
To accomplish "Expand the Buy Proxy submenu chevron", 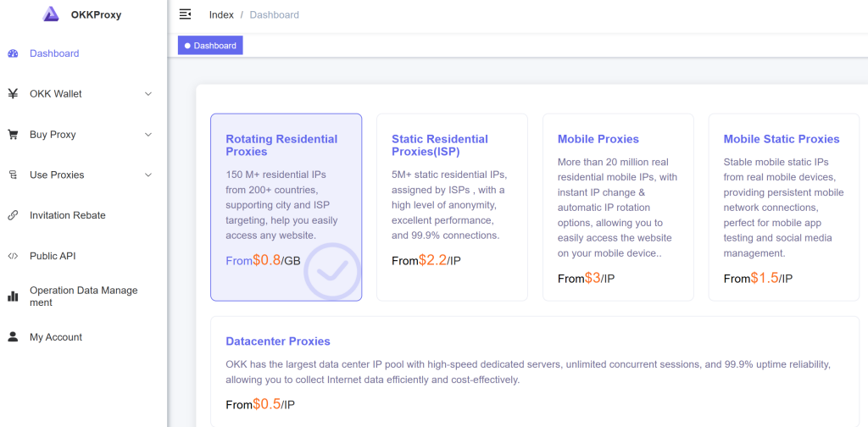I will point(148,135).
